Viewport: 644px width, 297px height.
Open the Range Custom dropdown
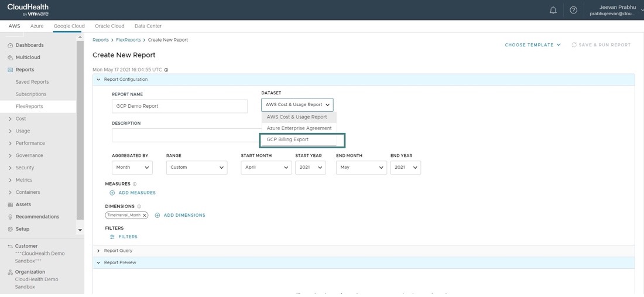point(197,168)
